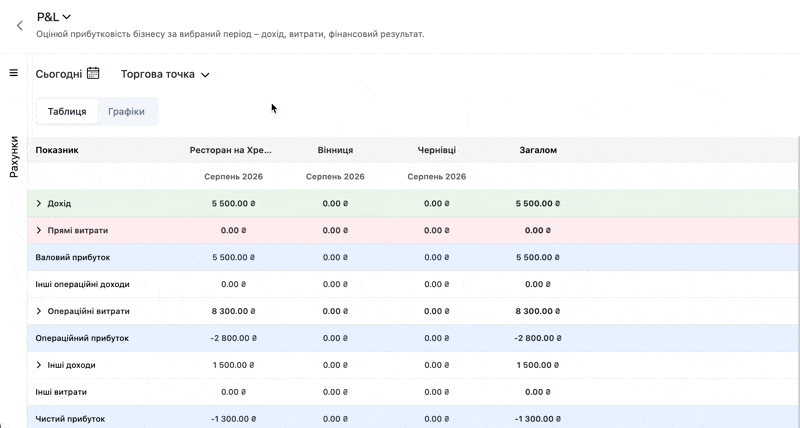Switch to the Таблиця tab
Screen dimensions: 800x428
coord(67,112)
